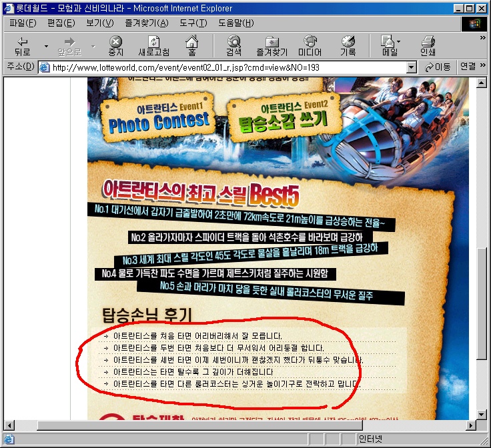Click the 탑승손님 후기 heading
Screen dimensions: 491x448
pyautogui.click(x=147, y=315)
